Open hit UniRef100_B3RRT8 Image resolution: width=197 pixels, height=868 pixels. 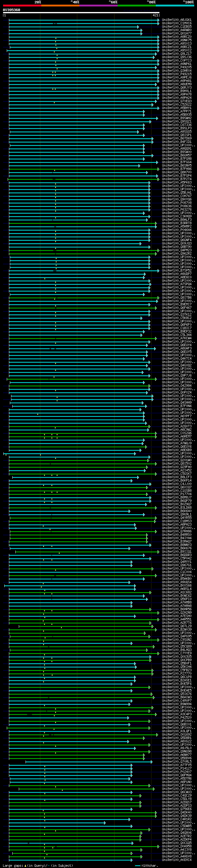[177, 224]
